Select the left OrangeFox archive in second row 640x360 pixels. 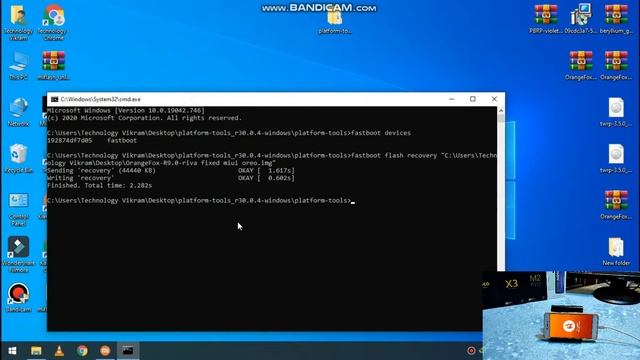(581, 65)
